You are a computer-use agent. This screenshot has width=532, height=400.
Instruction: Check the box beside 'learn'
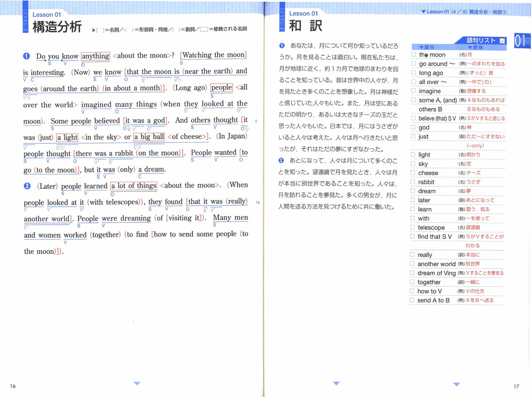tap(413, 209)
